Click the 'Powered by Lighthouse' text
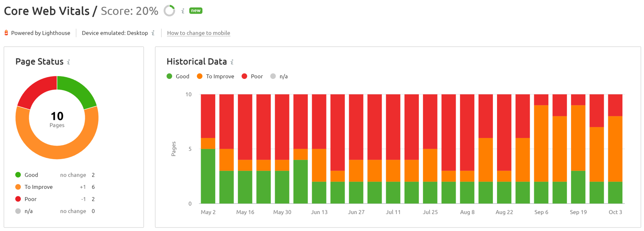Image resolution: width=644 pixels, height=231 pixels. tap(40, 33)
